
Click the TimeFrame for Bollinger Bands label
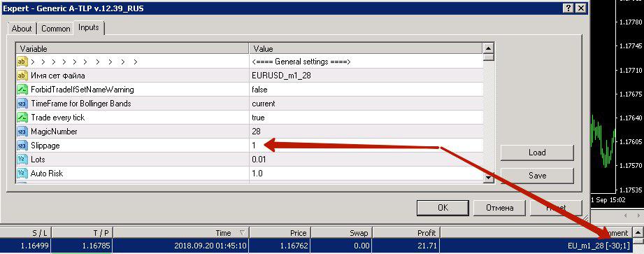(x=80, y=103)
